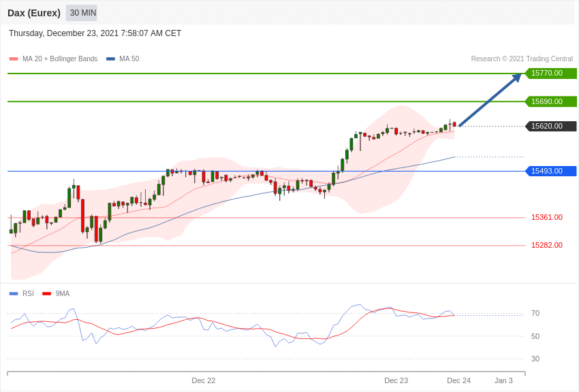Click the RSI 70 level label
Viewport: 579px width, 392px height.
click(x=535, y=314)
